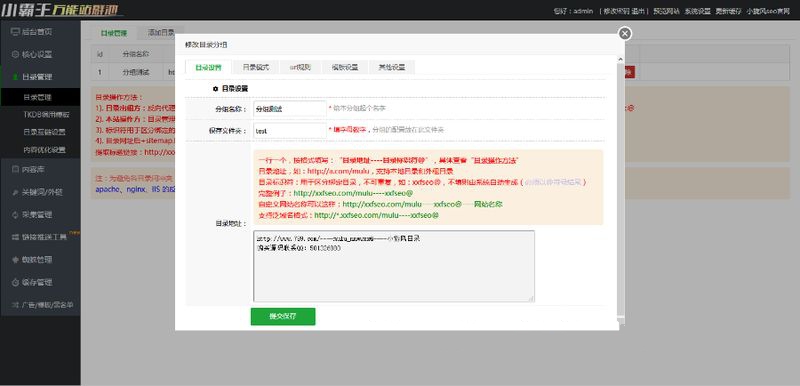Open the 内容优化设置 submenu item
This screenshot has height=386, width=800.
40,150
